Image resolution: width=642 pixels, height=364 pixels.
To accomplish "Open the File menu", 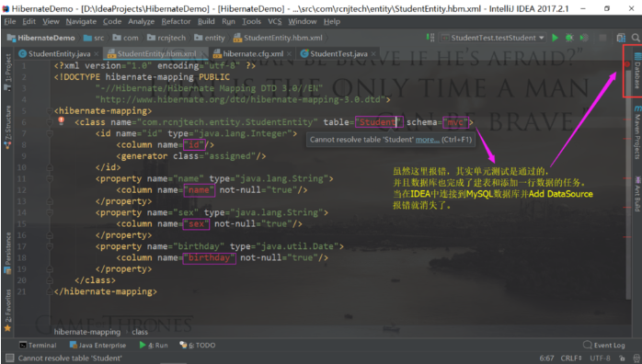I will [10, 22].
